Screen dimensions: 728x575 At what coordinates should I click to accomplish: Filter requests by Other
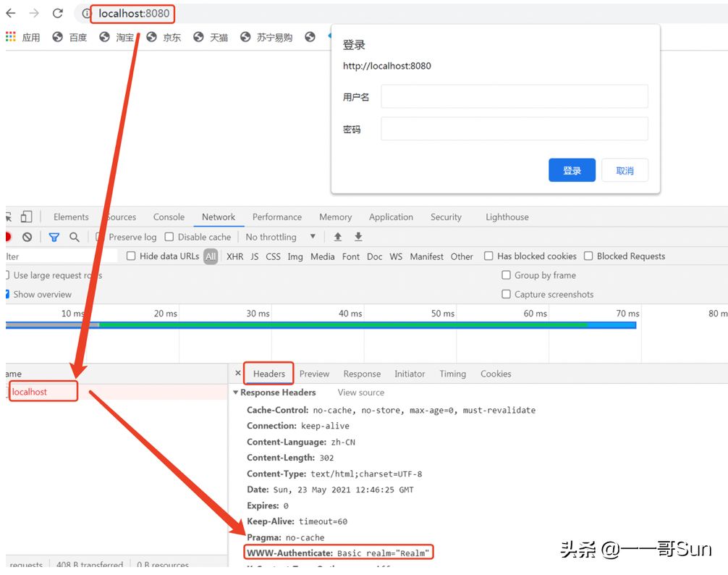(x=462, y=256)
